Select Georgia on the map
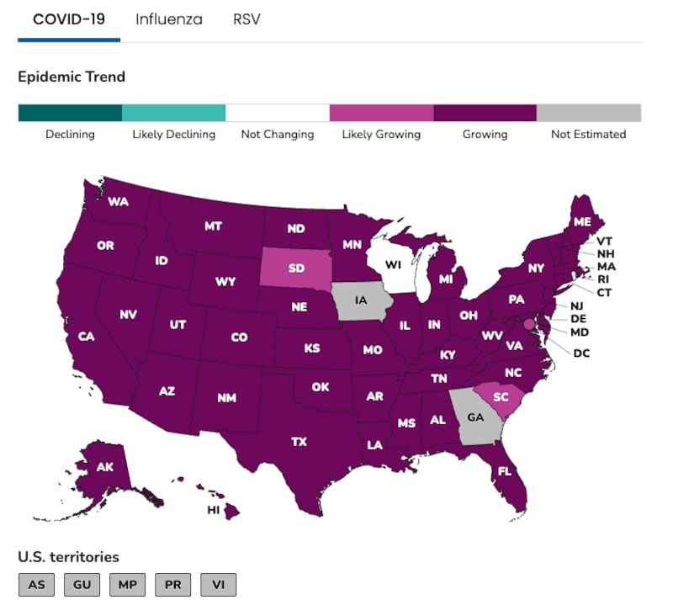Image resolution: width=673 pixels, height=616 pixels. (474, 417)
